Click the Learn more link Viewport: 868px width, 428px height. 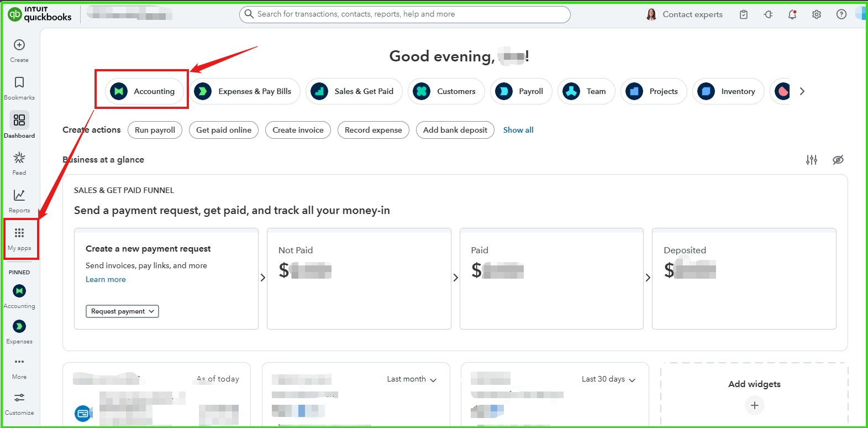point(106,279)
